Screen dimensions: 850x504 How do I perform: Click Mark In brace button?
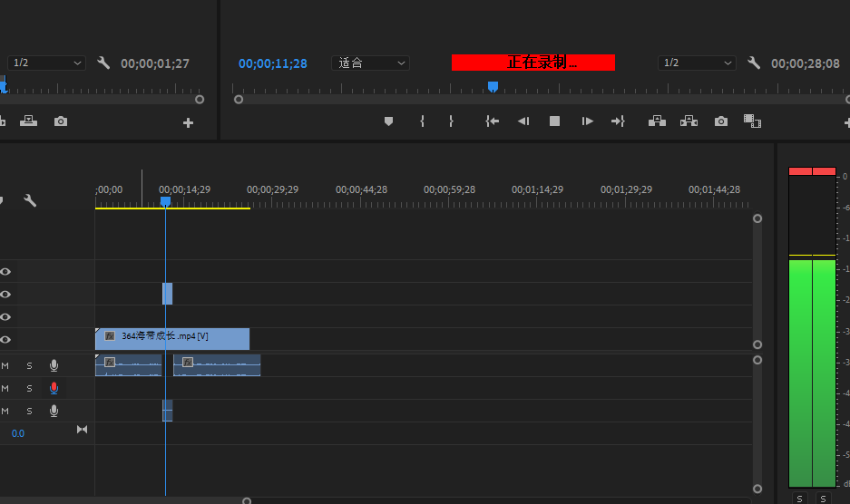click(x=423, y=121)
